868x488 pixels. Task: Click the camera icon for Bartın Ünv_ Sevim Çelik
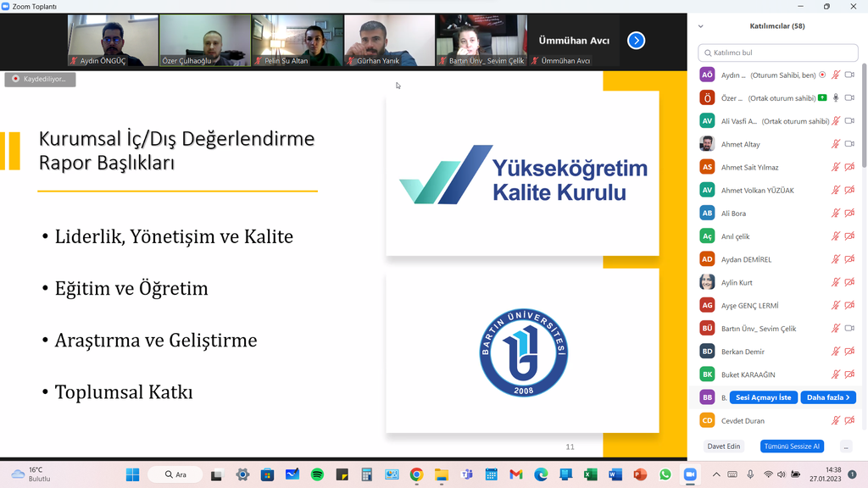[x=849, y=329]
